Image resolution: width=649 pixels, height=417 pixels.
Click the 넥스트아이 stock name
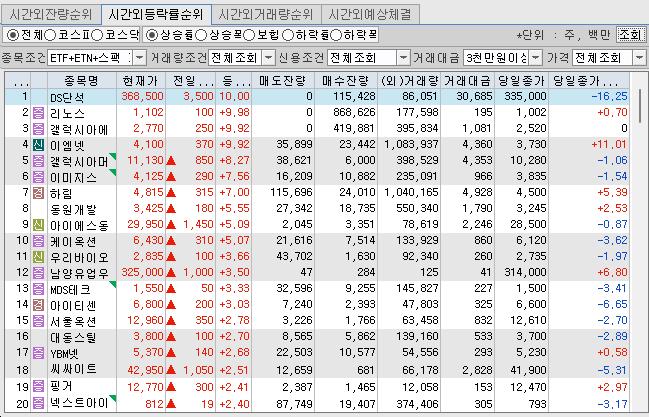click(x=79, y=403)
